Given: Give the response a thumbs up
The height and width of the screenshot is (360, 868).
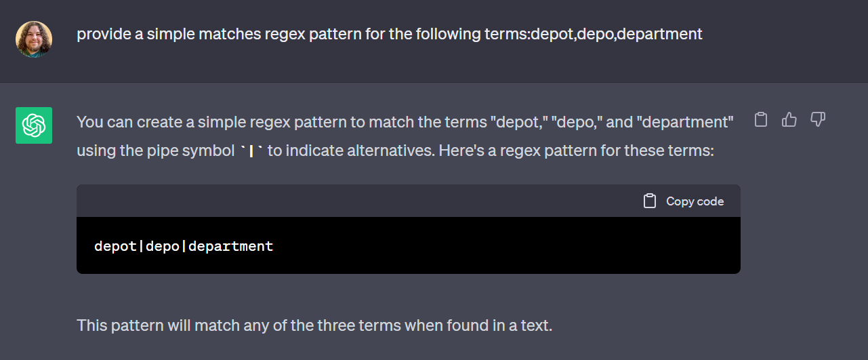Looking at the screenshot, I should point(789,120).
